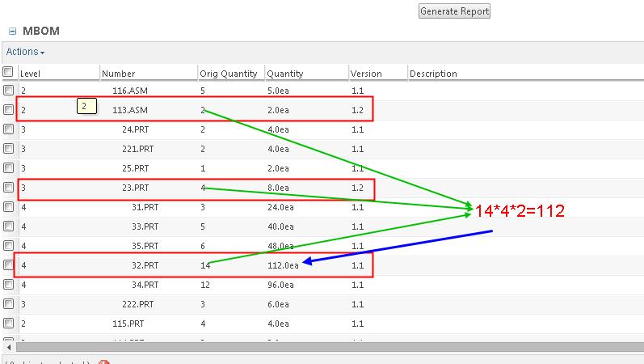Select the checkbox for 222.PRT
Image resolution: width=644 pixels, height=364 pixels.
[8, 304]
